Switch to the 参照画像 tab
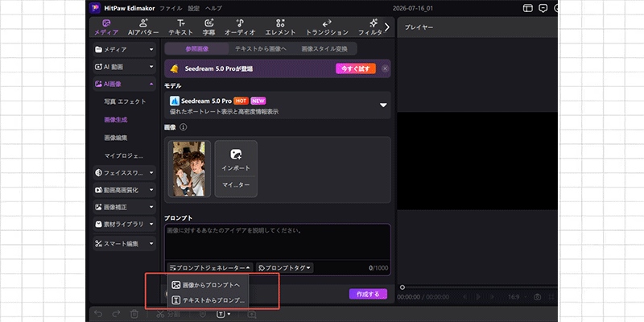Image resolution: width=644 pixels, height=322 pixels. click(197, 49)
